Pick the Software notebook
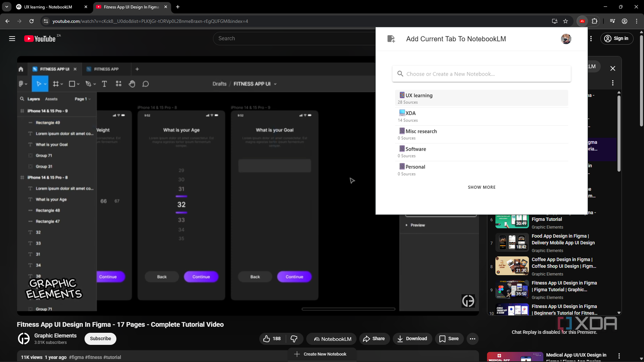This screenshot has width=644, height=362. pos(482,152)
